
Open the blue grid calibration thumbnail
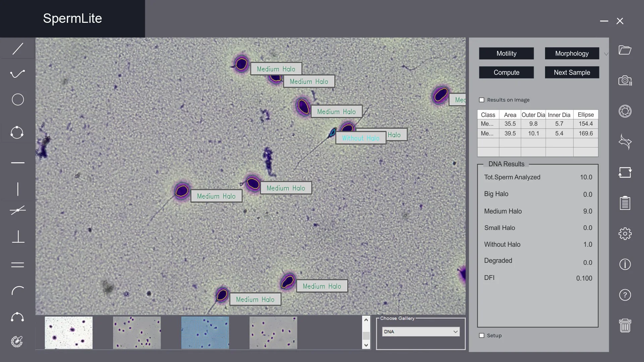tap(205, 333)
